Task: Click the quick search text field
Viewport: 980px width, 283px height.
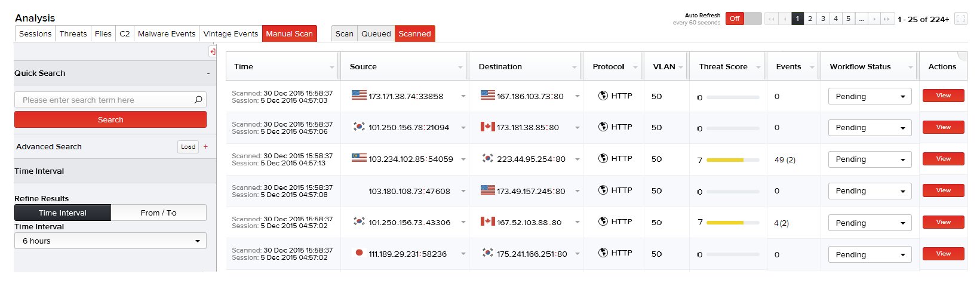Action: [105, 100]
